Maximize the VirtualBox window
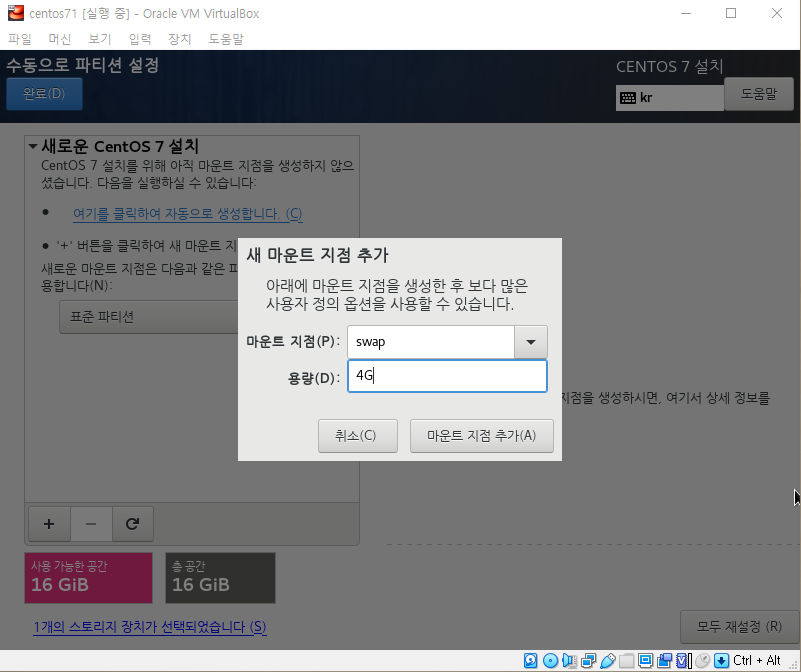The image size is (801, 672). coord(731,13)
